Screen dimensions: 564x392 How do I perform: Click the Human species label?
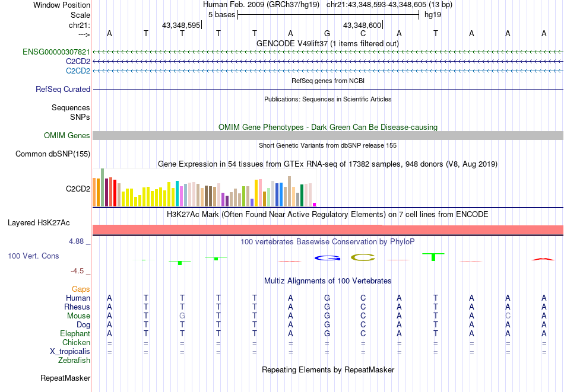tap(78, 298)
